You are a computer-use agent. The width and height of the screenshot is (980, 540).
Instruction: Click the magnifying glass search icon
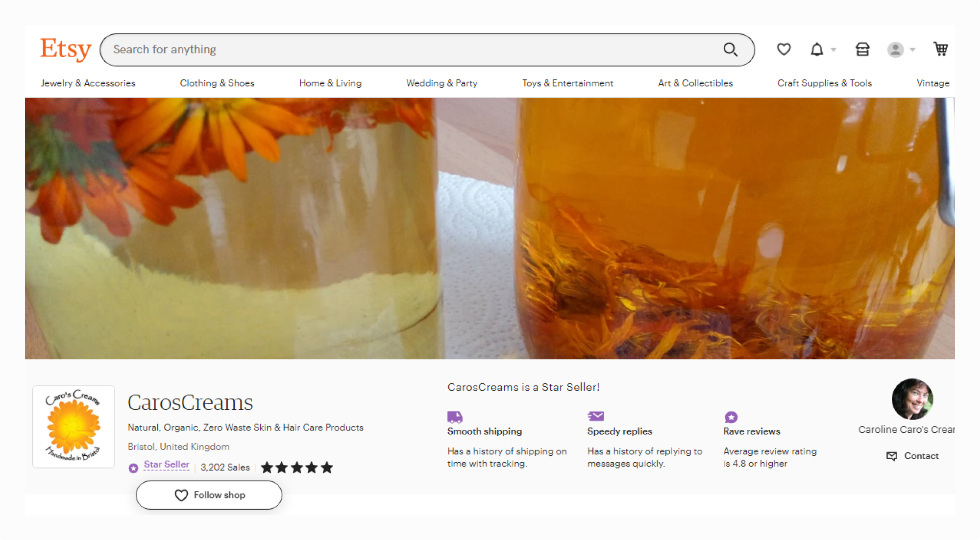[730, 49]
